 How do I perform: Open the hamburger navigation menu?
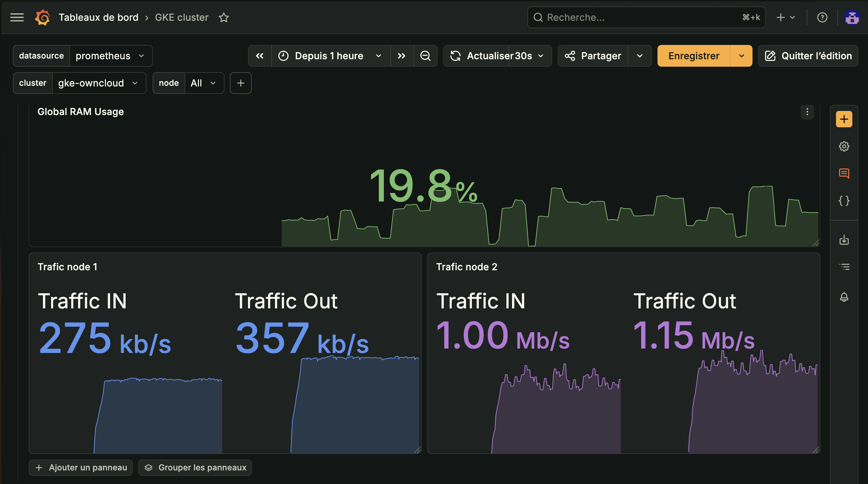click(17, 17)
